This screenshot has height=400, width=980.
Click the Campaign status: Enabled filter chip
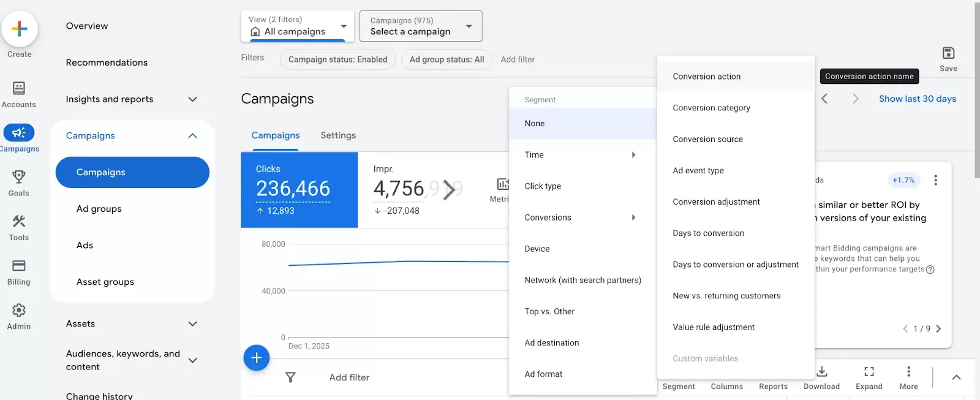[x=338, y=59]
